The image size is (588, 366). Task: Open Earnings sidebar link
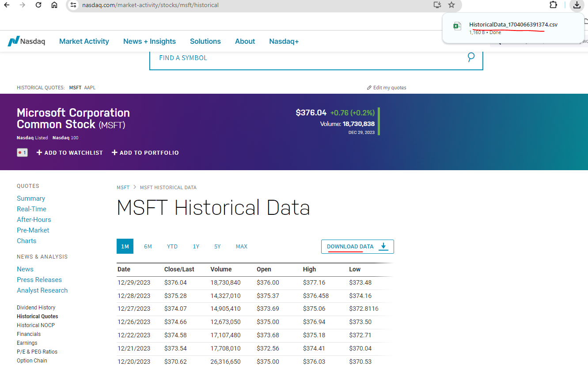point(27,343)
